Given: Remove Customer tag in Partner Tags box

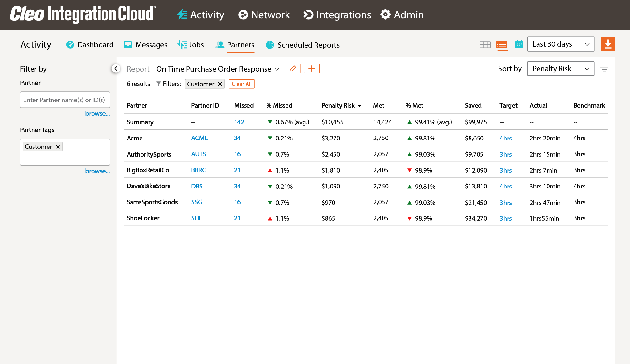Looking at the screenshot, I should (58, 147).
